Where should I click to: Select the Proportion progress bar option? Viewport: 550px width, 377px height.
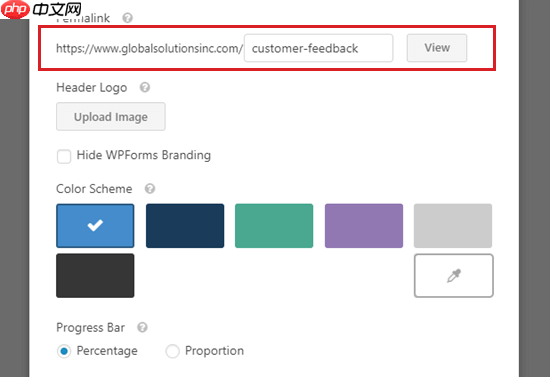coord(173,351)
